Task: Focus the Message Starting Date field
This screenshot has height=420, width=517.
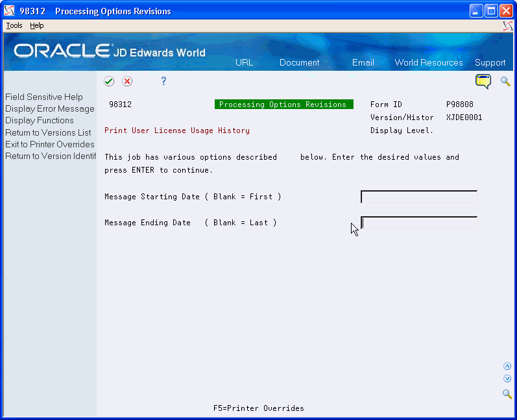Action: 419,197
